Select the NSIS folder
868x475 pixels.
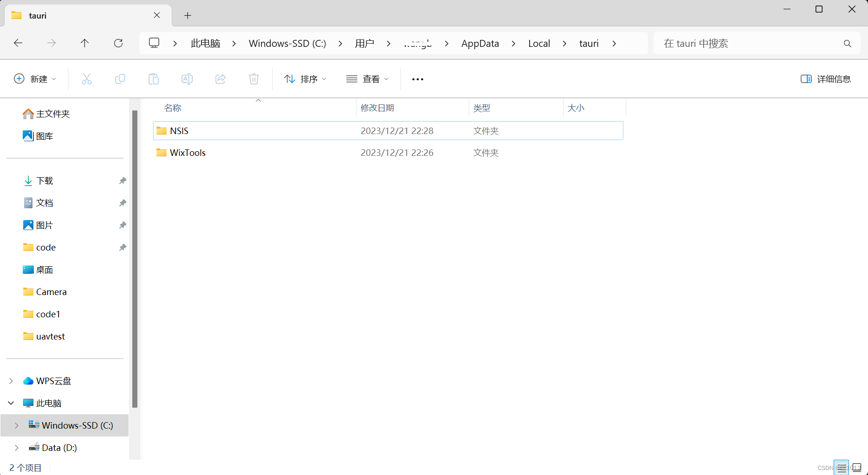tap(388, 131)
